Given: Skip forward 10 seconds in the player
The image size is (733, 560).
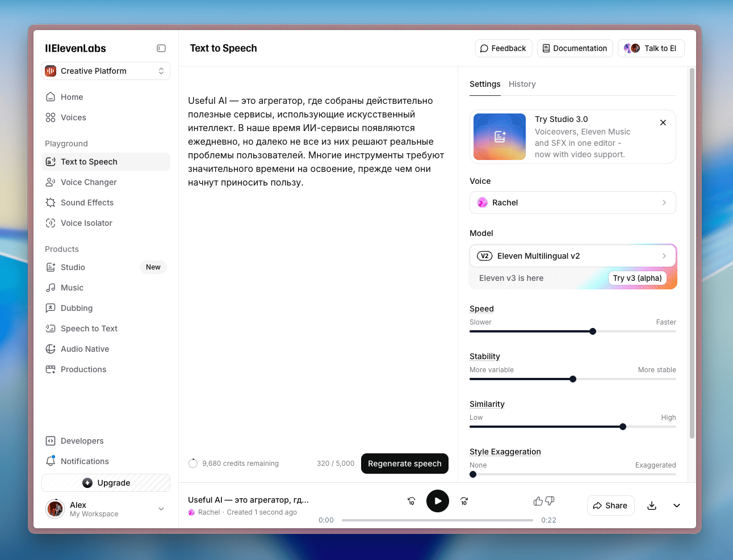Looking at the screenshot, I should [x=464, y=501].
